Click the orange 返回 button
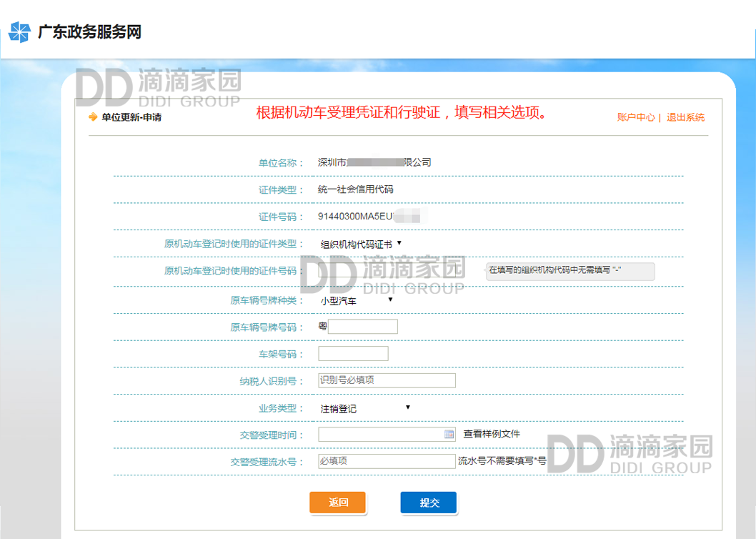 337,503
